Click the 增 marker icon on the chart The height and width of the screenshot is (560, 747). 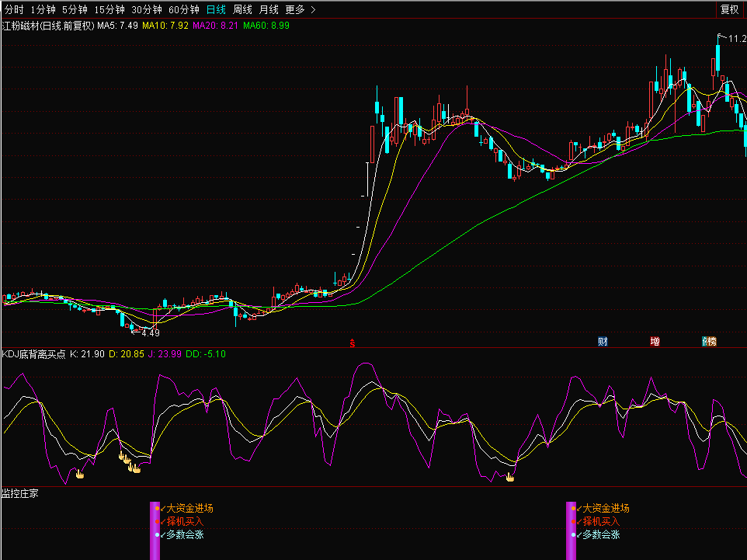click(x=655, y=341)
